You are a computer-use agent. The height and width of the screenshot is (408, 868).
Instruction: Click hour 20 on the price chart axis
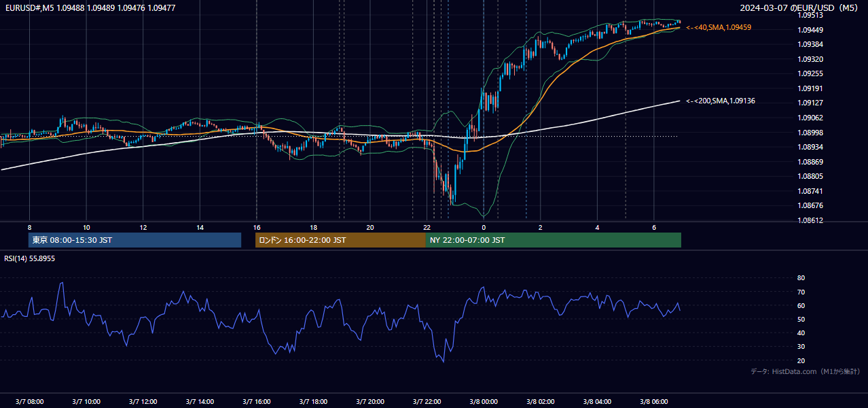(x=369, y=227)
